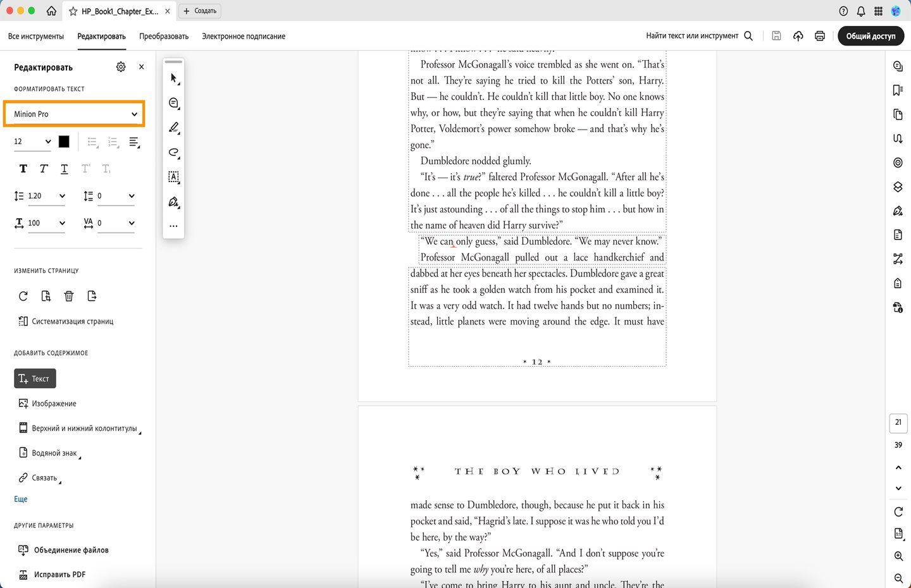Go to the Acrobat home screen
This screenshot has width=911, height=588.
coord(51,11)
